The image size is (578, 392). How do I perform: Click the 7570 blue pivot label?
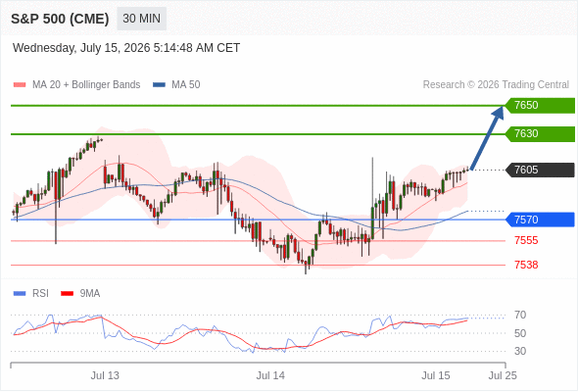coord(540,220)
